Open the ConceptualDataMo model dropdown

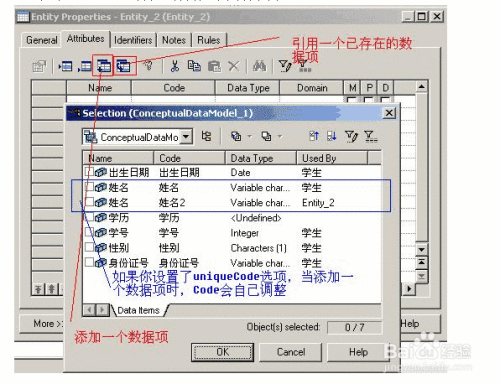pyautogui.click(x=186, y=137)
